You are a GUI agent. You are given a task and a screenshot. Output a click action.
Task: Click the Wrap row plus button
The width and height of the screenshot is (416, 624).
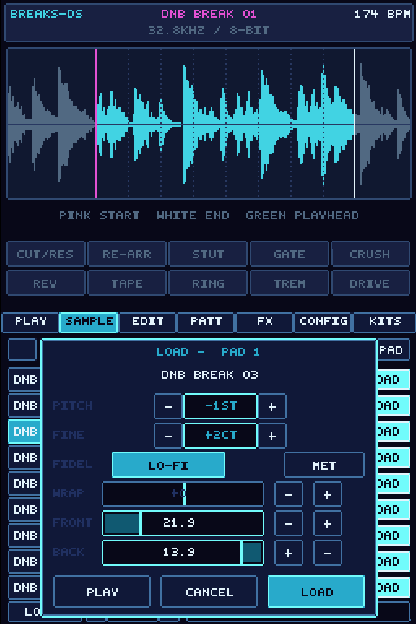tap(327, 494)
